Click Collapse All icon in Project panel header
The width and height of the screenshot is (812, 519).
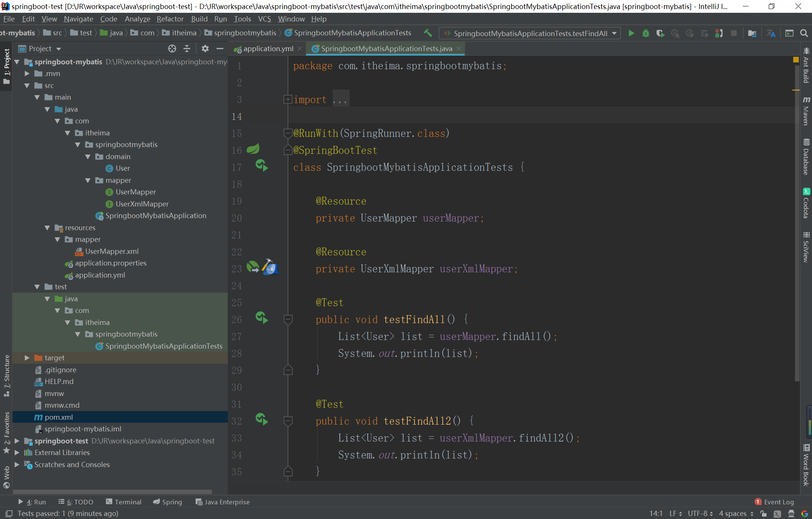[187, 49]
